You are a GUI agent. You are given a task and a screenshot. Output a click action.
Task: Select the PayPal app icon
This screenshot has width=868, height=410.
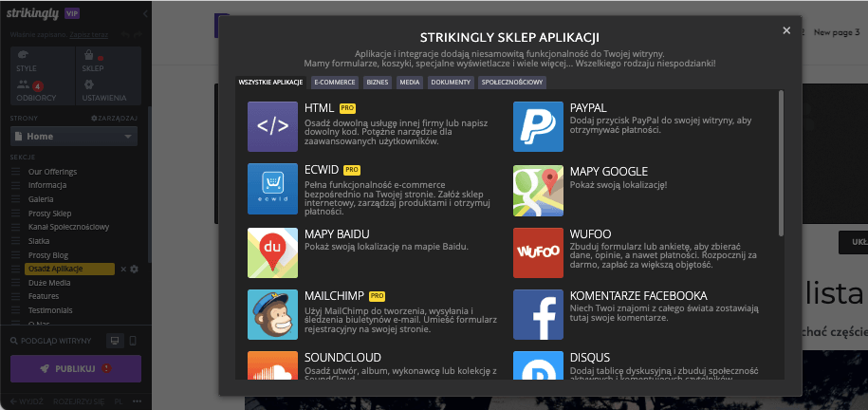(538, 127)
